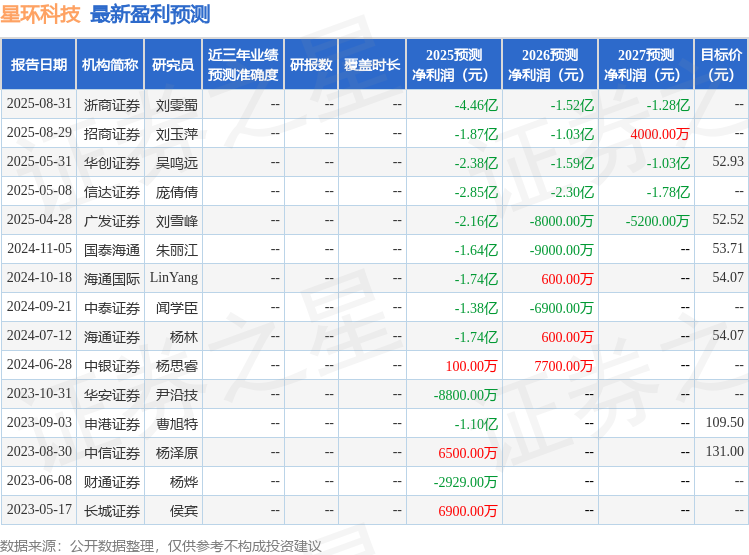This screenshot has width=749, height=555.
Task: Select the 申港证券 cell
Action: (112, 424)
